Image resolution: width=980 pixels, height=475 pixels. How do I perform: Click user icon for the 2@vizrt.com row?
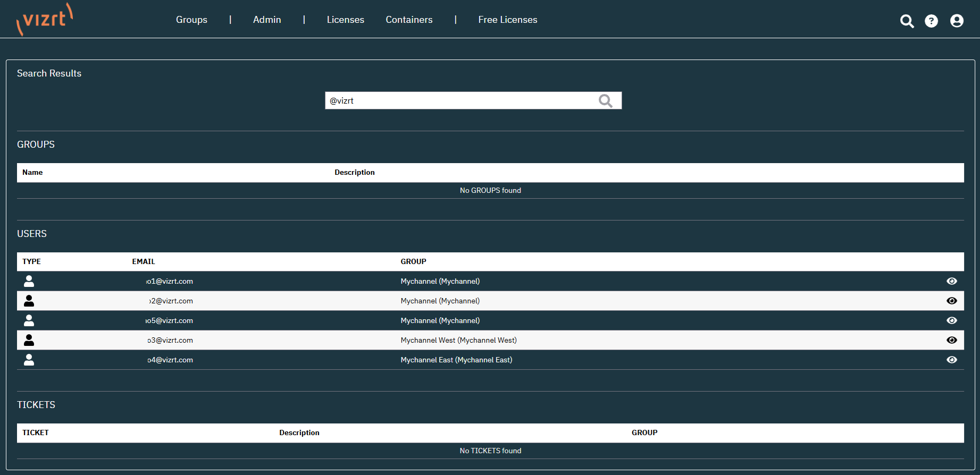[x=29, y=301]
